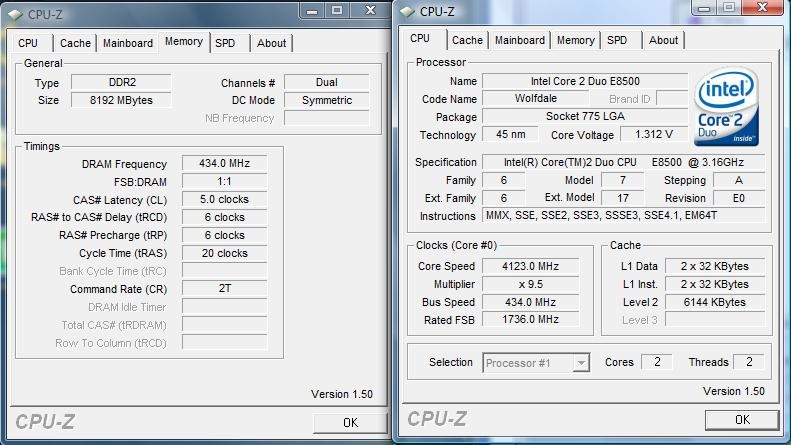Click the L1 Inst. 2 x 32 KBytes value

coord(715,284)
